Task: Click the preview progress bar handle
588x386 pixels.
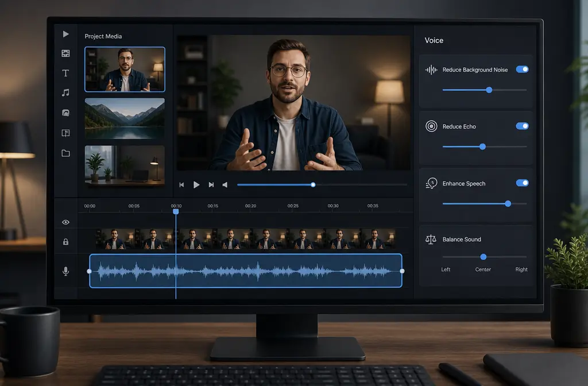Action: pos(313,185)
